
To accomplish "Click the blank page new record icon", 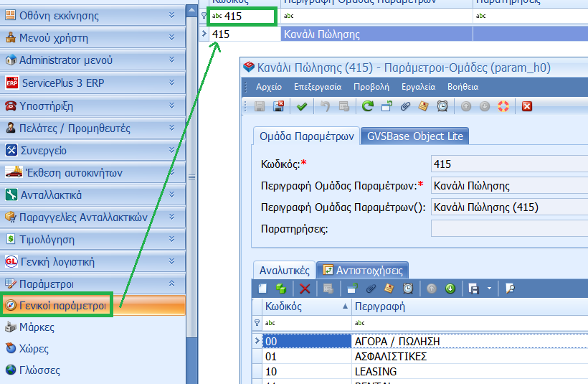I will [x=262, y=289].
